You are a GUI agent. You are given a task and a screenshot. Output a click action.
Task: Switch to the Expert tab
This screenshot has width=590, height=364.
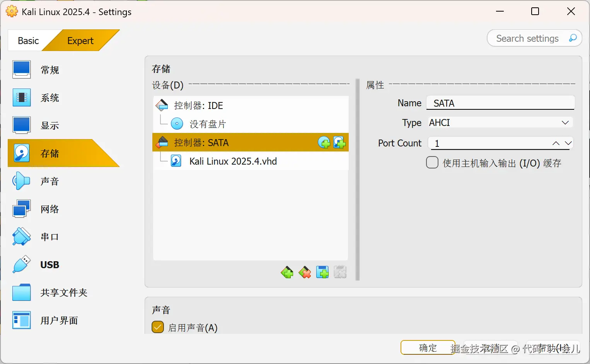[x=80, y=41]
